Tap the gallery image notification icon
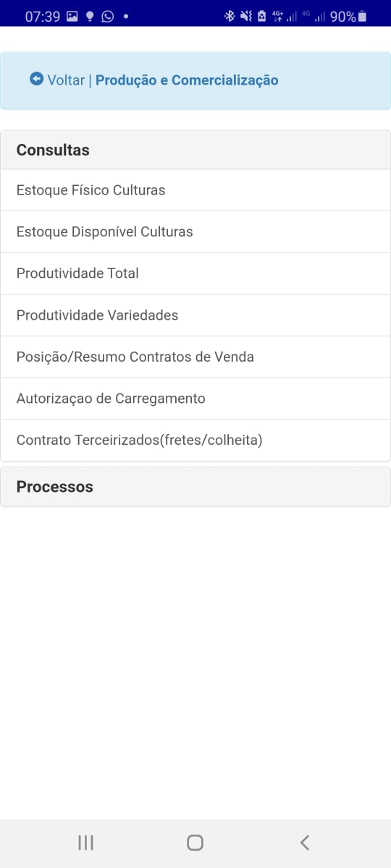391x868 pixels. 72,16
